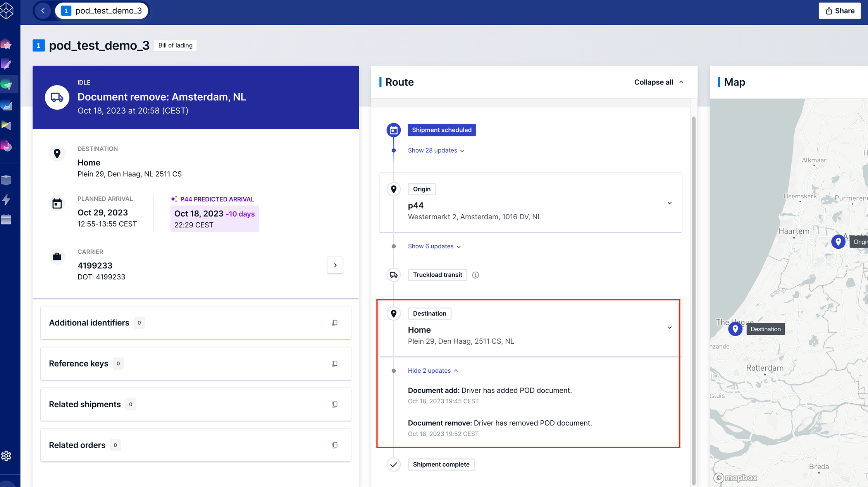Click the info icon beside Truckload transit
Image resolution: width=868 pixels, height=487 pixels.
[x=475, y=275]
